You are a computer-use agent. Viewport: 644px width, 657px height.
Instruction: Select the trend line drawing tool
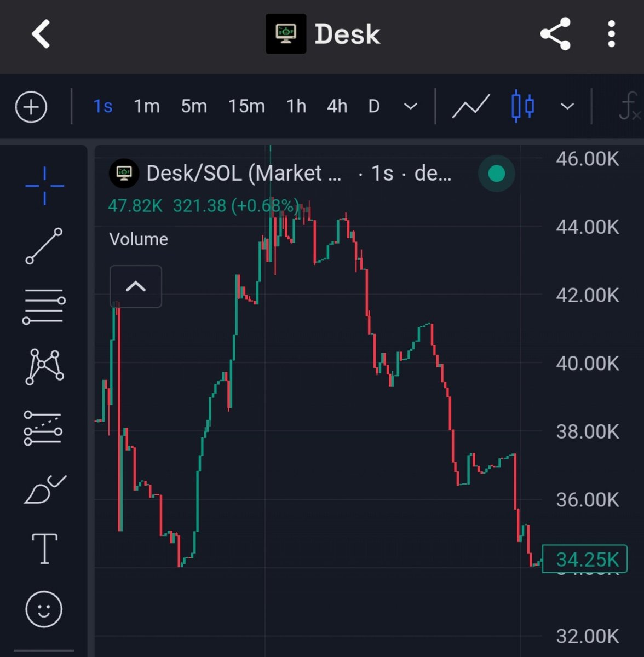[x=44, y=246]
